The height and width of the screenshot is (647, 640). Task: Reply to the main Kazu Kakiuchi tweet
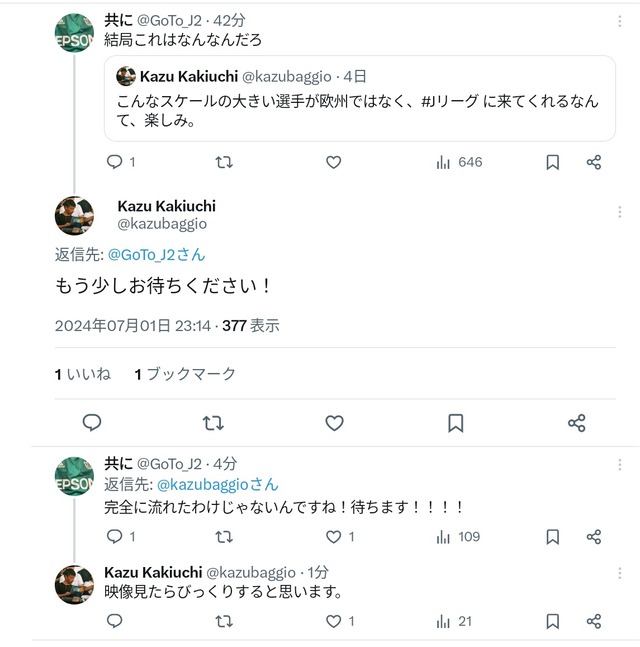point(92,423)
